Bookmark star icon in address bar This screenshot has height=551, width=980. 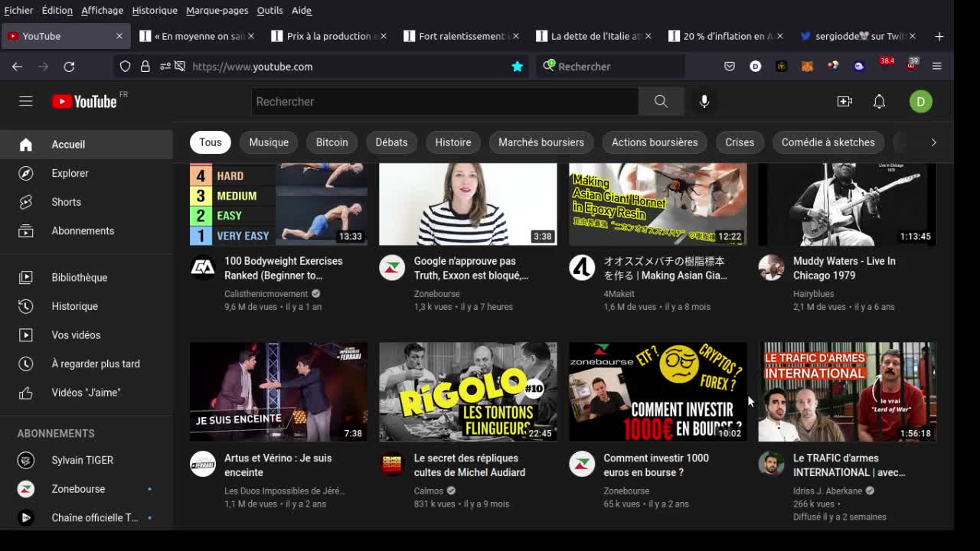tap(518, 67)
